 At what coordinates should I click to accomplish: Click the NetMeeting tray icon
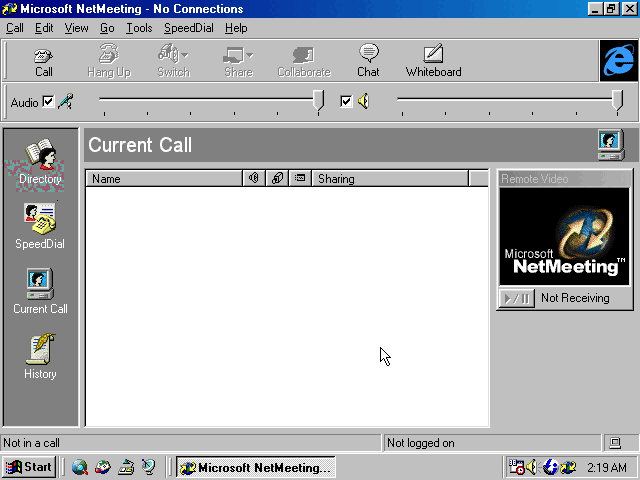(568, 467)
